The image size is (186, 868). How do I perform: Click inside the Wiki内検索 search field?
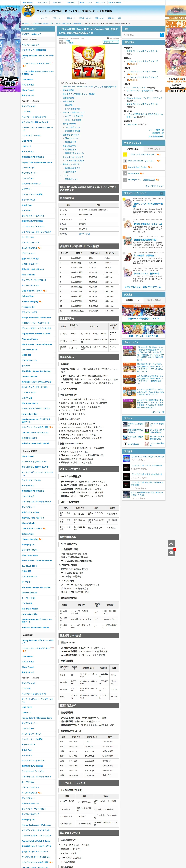click(141, 35)
